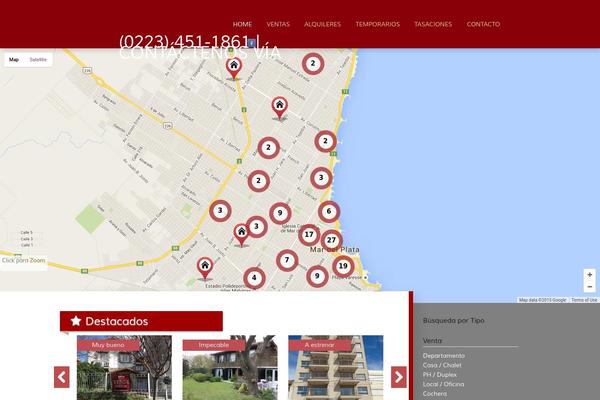Image resolution: width=600 pixels, height=400 pixels.
Task: Click the topmost house pin on the map
Action: click(x=234, y=68)
